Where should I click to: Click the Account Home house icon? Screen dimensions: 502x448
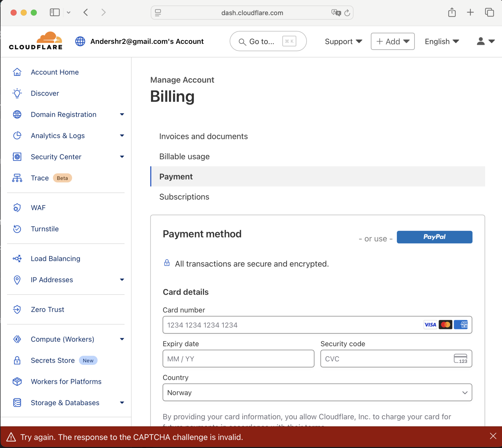(17, 72)
